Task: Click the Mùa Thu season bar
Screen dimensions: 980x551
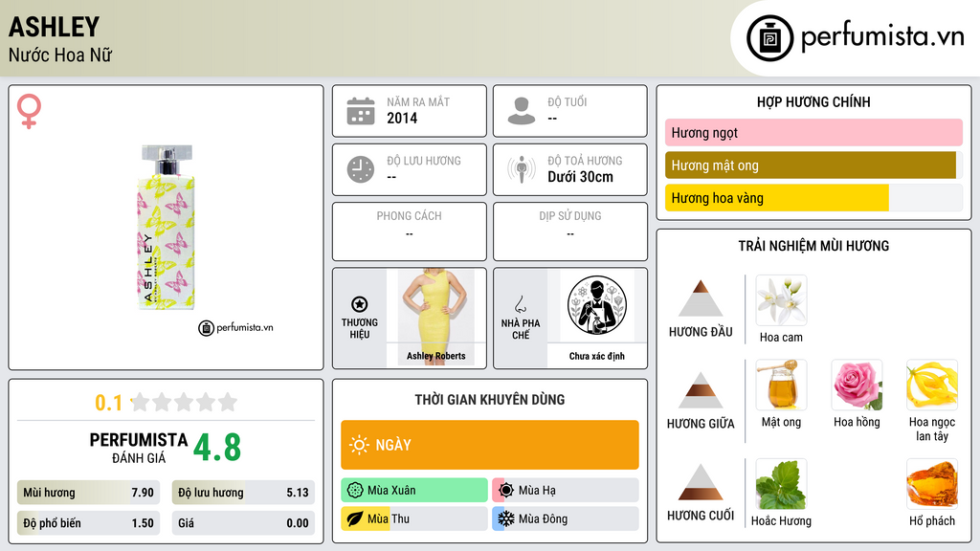Action: [x=414, y=518]
